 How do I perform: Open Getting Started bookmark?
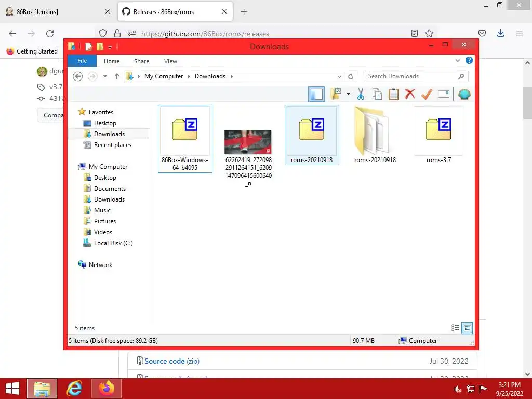pyautogui.click(x=32, y=51)
